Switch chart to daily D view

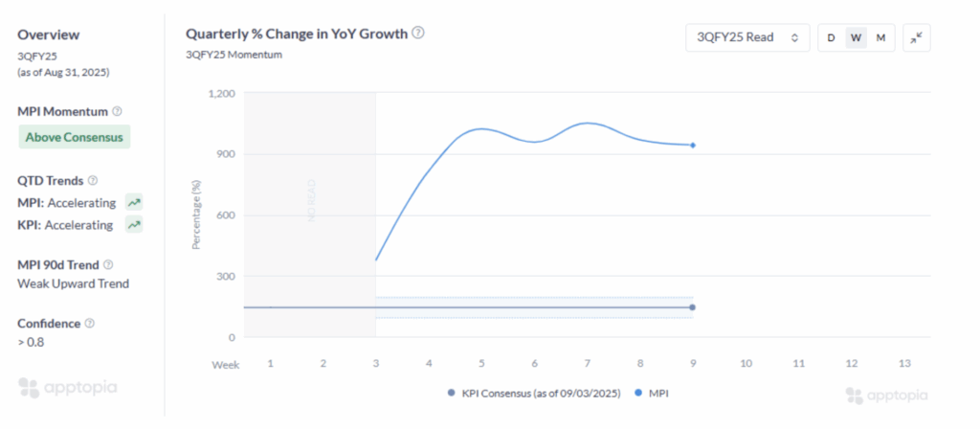tap(831, 37)
